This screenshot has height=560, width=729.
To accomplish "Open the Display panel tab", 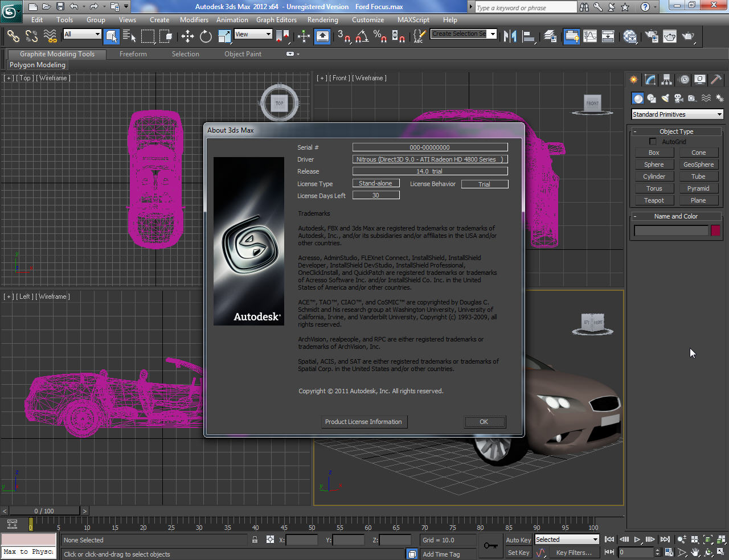I will [x=700, y=80].
